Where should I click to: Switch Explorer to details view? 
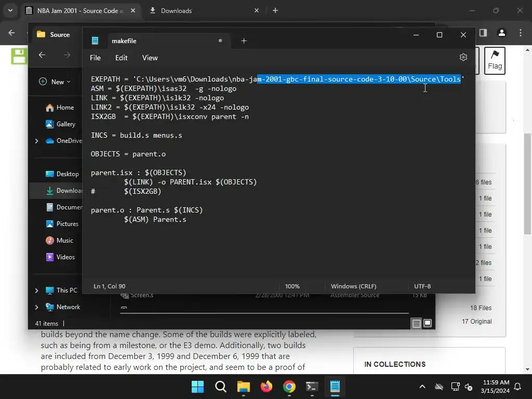click(x=416, y=323)
